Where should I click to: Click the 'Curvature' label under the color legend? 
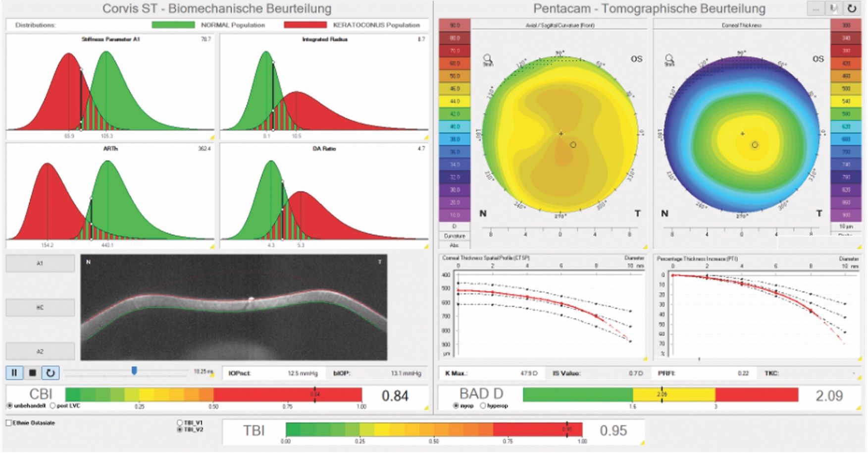click(x=454, y=236)
